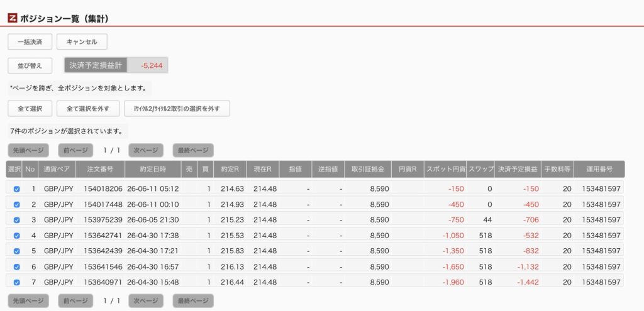Click the 通貨ペア column header
The height and width of the screenshot is (311, 644).
click(x=57, y=169)
